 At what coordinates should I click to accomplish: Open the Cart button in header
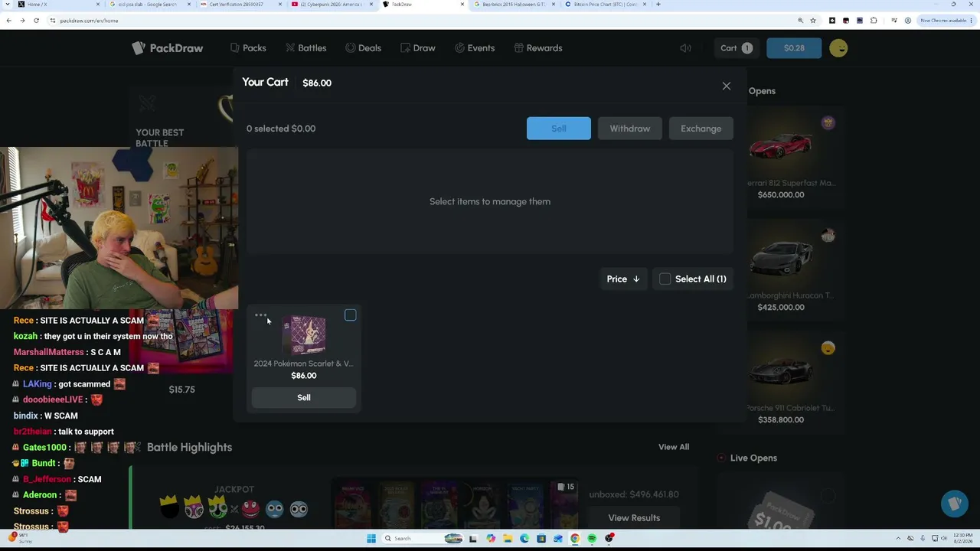[737, 48]
